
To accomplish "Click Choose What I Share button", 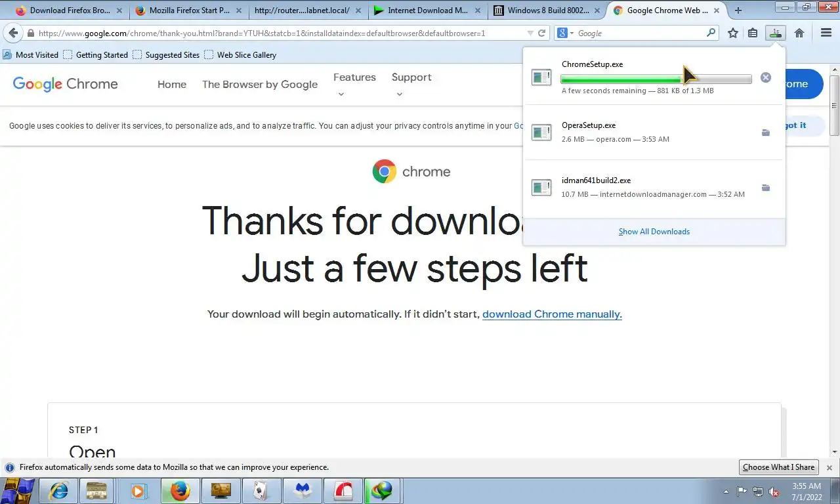I will click(779, 467).
